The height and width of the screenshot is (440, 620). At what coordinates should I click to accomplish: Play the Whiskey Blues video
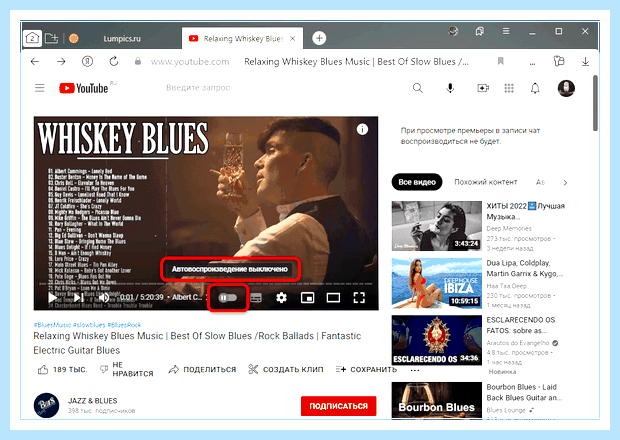point(52,297)
